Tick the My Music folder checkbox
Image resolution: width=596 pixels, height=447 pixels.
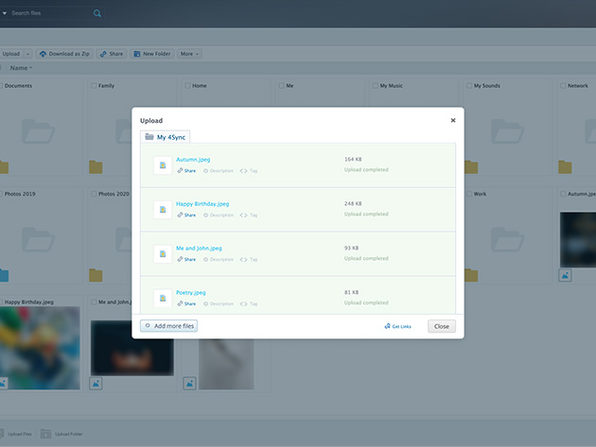376,86
